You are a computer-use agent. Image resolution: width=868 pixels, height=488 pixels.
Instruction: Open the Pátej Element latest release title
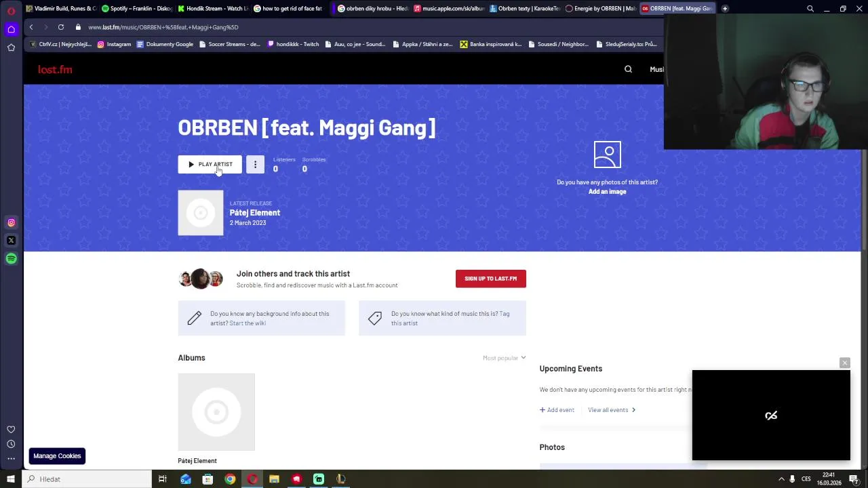click(x=254, y=213)
